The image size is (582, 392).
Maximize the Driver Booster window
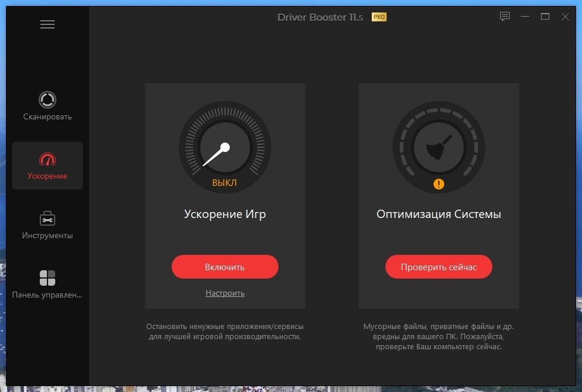545,17
